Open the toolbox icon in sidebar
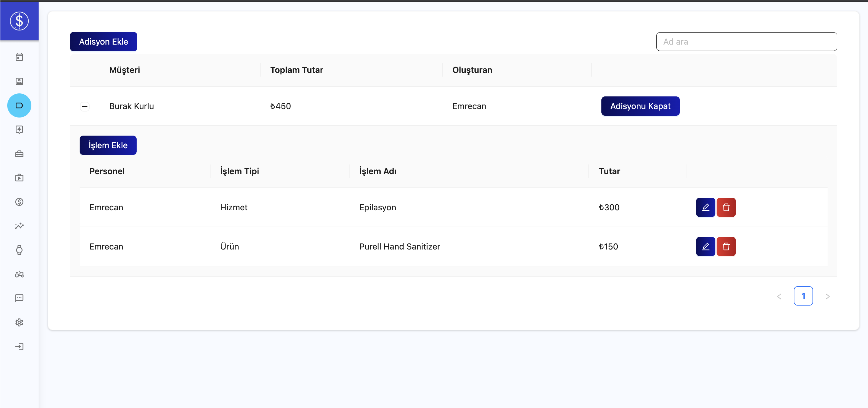 (19, 154)
